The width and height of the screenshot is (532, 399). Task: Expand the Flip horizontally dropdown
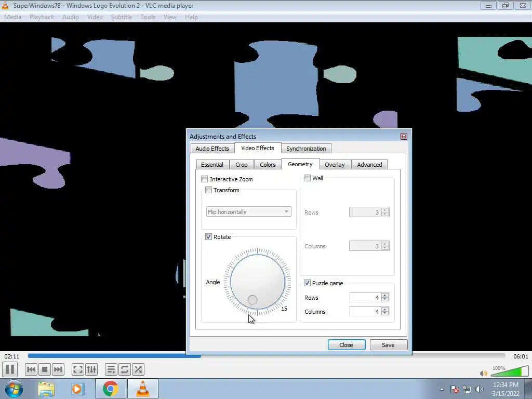pyautogui.click(x=249, y=212)
